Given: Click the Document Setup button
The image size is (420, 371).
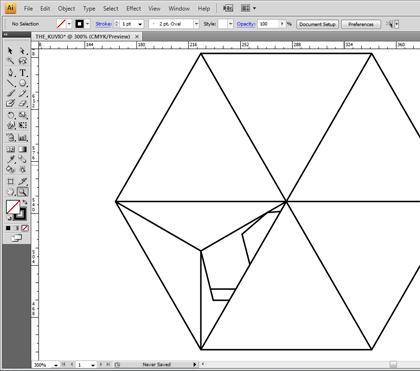Looking at the screenshot, I should coord(317,24).
